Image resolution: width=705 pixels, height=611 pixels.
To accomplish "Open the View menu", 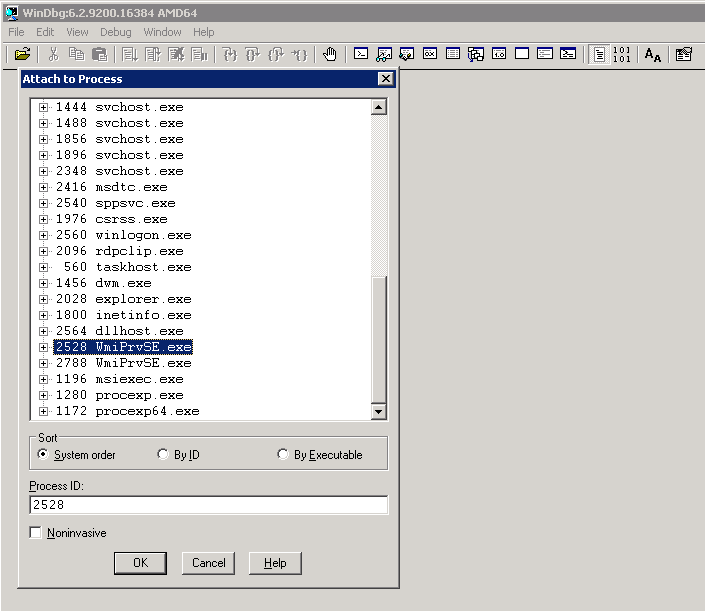I will [x=77, y=32].
